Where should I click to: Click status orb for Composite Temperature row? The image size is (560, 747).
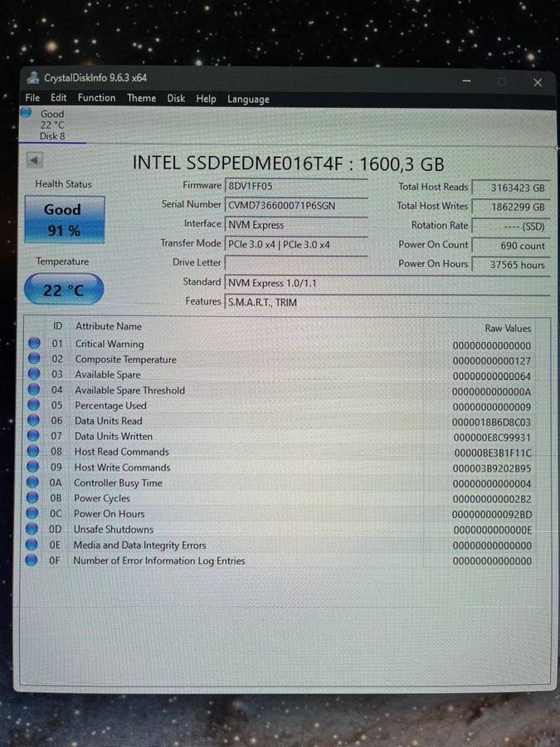coord(34,359)
